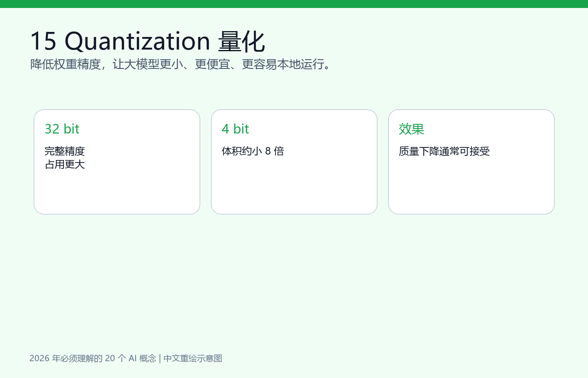Click the '完整精度' line
The width and height of the screenshot is (588, 378).
pos(65,151)
